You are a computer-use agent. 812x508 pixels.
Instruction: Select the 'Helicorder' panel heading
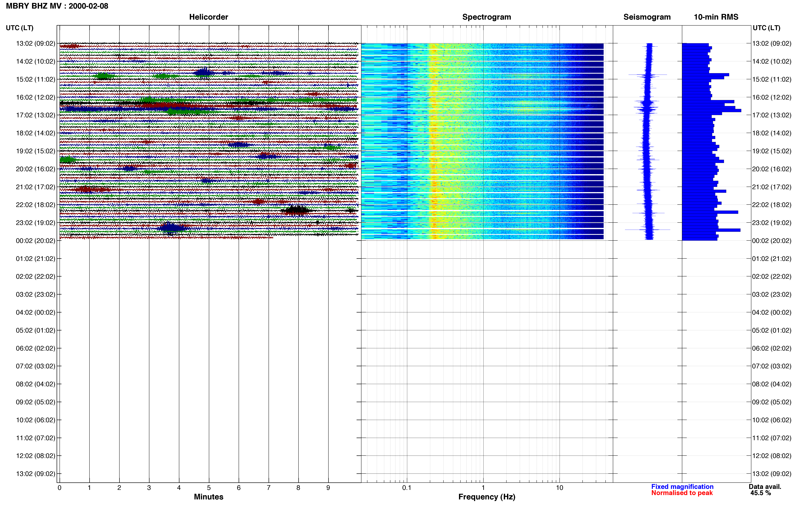(209, 17)
